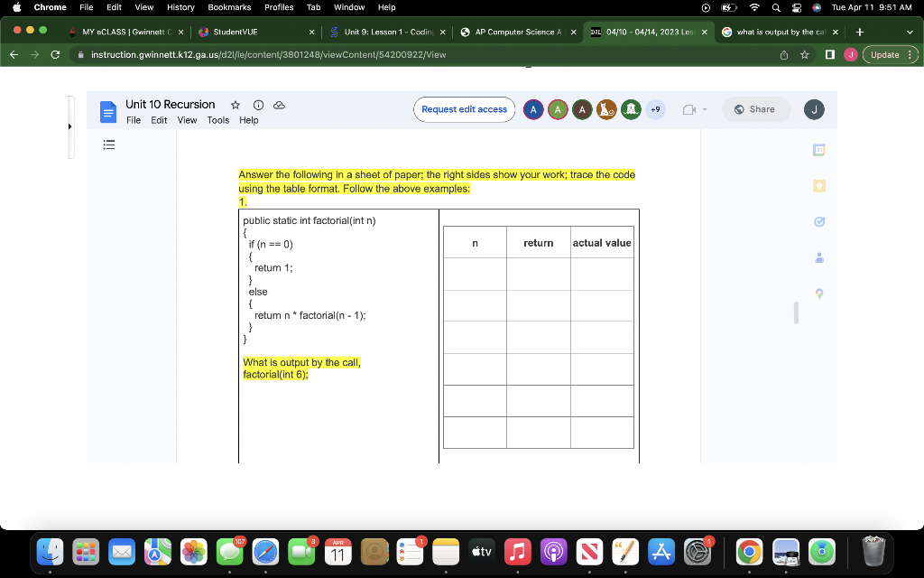Image resolution: width=924 pixels, height=578 pixels.
Task: Show the document outline
Action: 108,144
